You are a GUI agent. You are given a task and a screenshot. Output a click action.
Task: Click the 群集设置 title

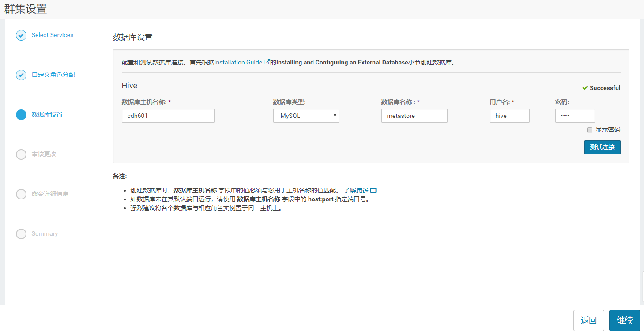[26, 9]
